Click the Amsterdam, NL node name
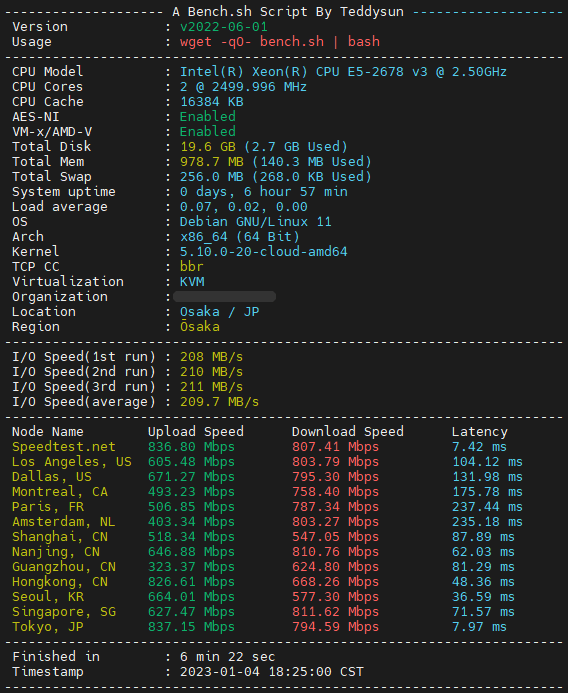The image size is (568, 693). click(64, 522)
